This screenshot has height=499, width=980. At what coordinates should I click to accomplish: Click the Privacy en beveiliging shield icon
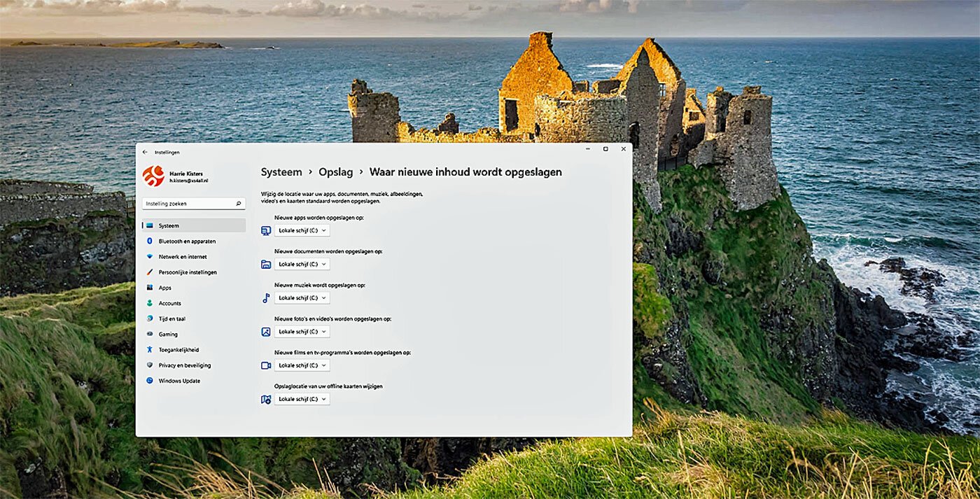pyautogui.click(x=150, y=365)
